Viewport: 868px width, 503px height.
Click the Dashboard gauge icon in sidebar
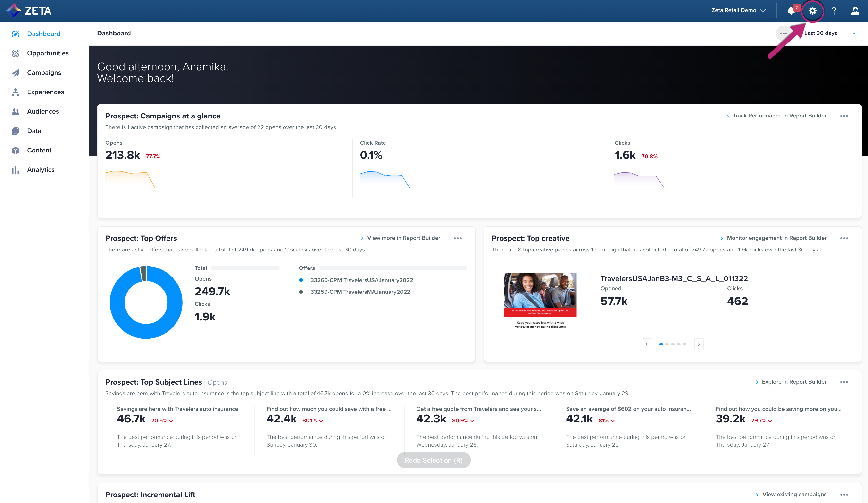[16, 34]
